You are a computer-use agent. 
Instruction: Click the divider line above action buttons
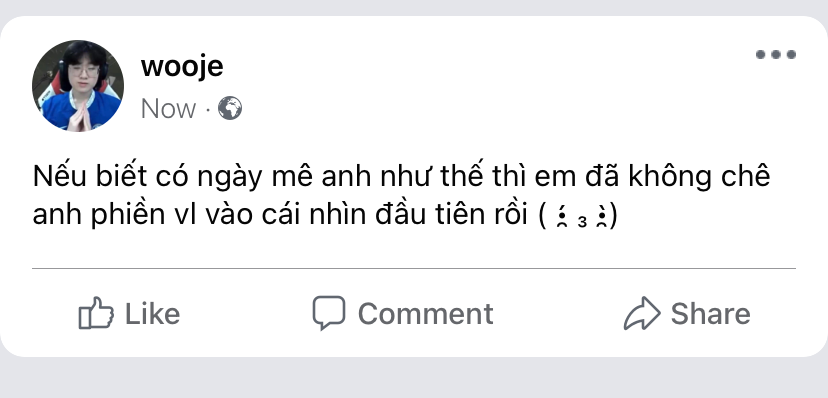point(413,268)
